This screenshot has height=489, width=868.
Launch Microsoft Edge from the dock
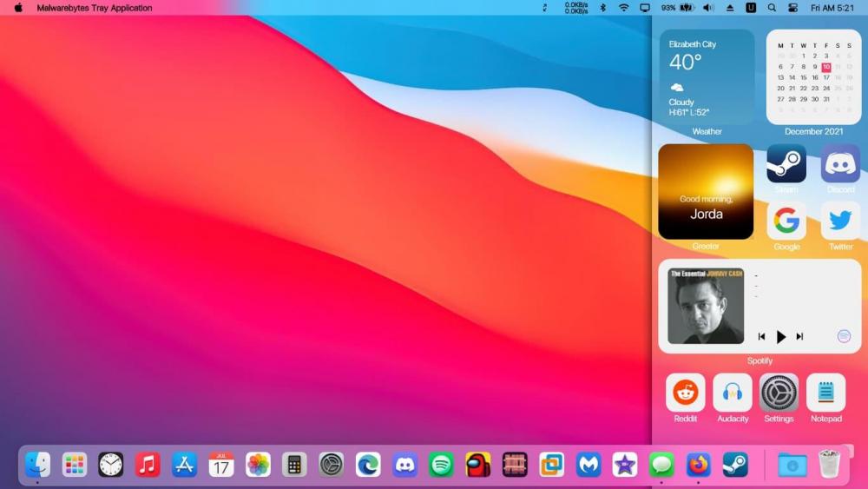pos(368,465)
